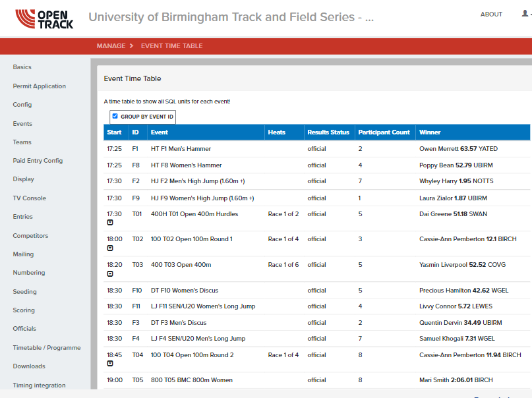This screenshot has width=532, height=398.
Task: Select 800 T05 BMC 800m Women
Action: pos(192,380)
